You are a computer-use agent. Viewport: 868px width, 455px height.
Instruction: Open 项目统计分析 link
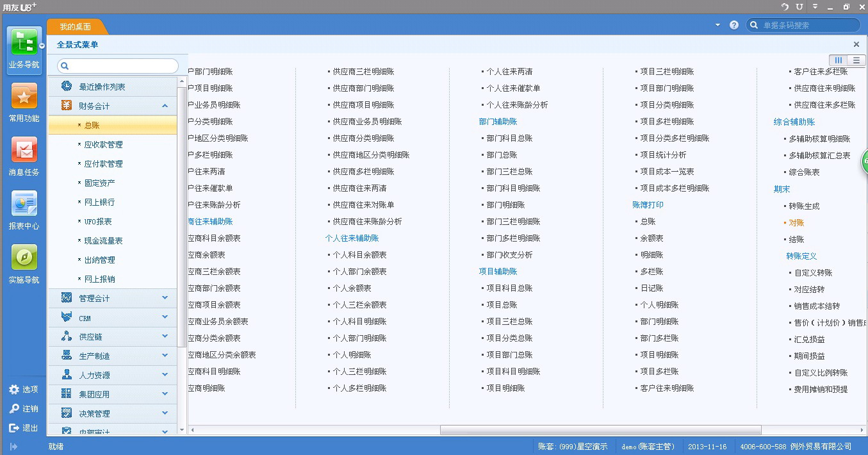point(663,155)
